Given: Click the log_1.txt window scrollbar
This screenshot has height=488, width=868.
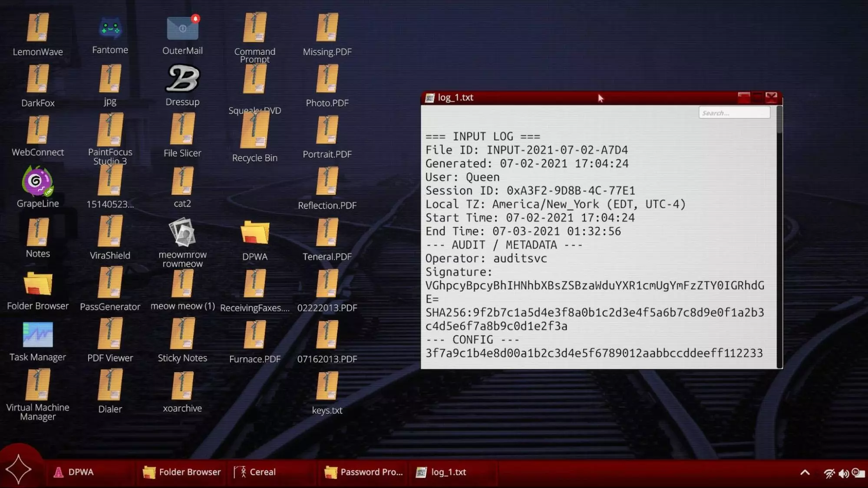Looking at the screenshot, I should [779, 236].
